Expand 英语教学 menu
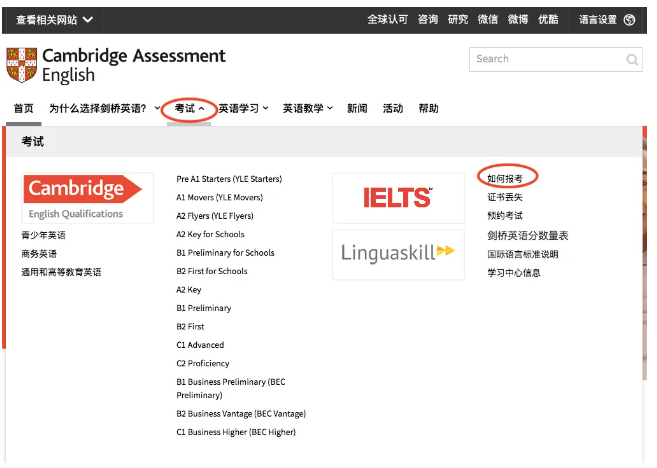This screenshot has height=468, width=657. [308, 109]
